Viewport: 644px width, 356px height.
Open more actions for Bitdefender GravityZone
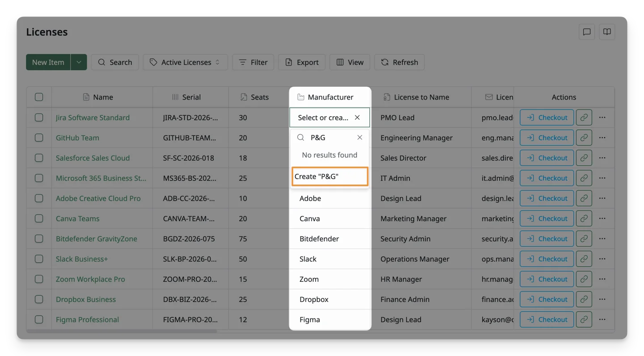[x=602, y=239]
